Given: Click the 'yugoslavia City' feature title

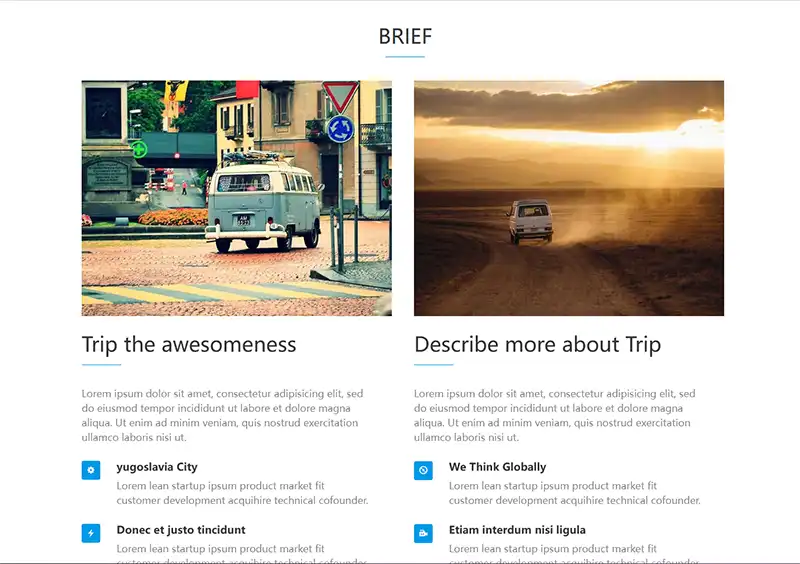Looking at the screenshot, I should pyautogui.click(x=157, y=467).
